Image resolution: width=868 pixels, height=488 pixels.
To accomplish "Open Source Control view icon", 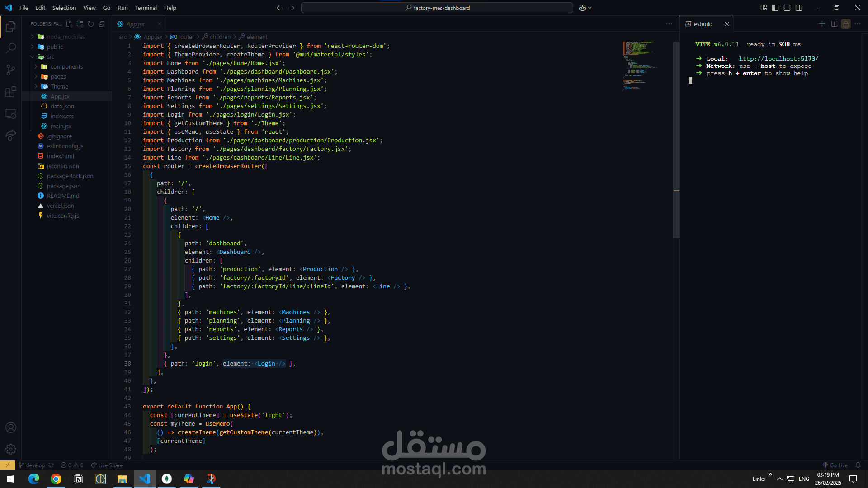I will (x=11, y=70).
